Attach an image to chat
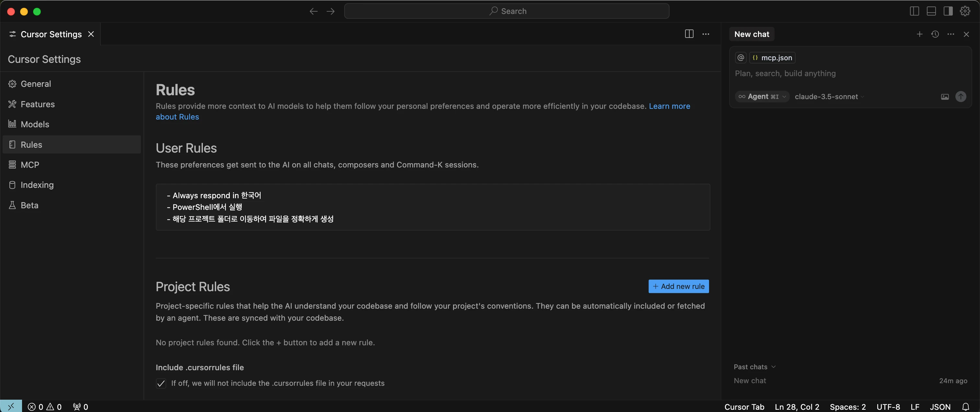This screenshot has width=980, height=412. click(x=945, y=97)
